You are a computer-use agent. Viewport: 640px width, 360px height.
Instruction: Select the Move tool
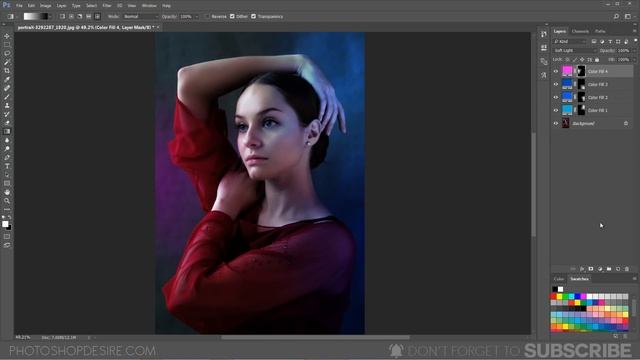pos(7,36)
